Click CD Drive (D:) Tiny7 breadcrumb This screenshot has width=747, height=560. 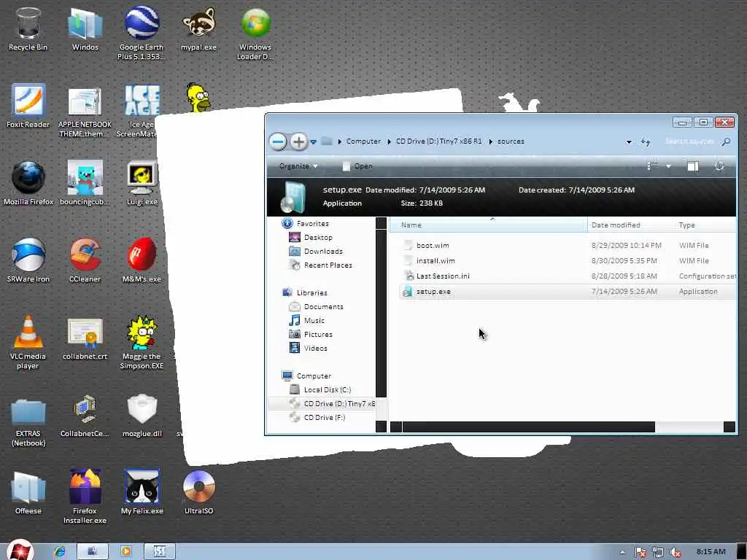click(438, 141)
